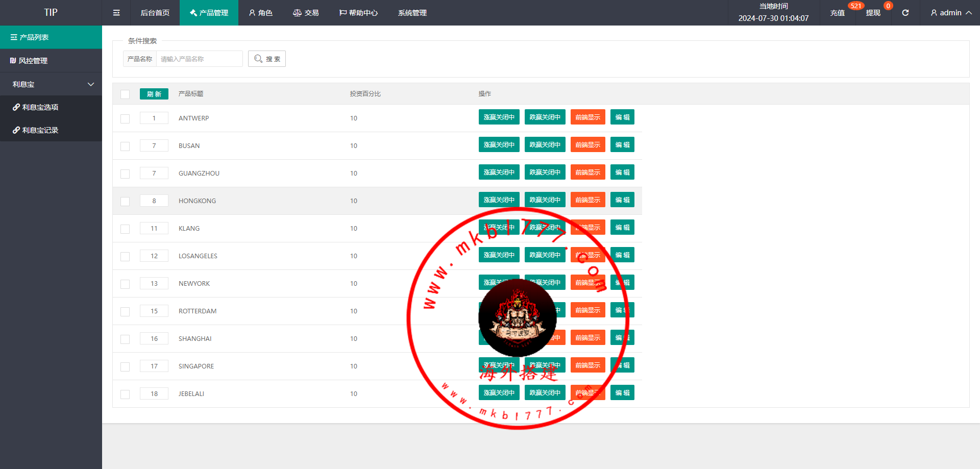Select 产品列表 in sidebar

pyautogui.click(x=51, y=37)
